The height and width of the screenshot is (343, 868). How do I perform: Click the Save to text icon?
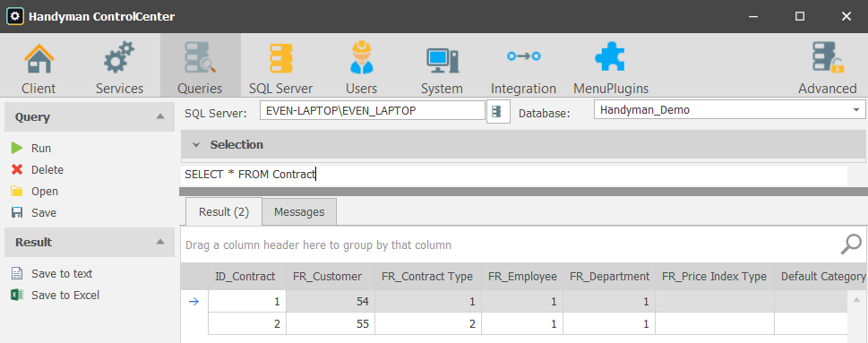point(17,273)
